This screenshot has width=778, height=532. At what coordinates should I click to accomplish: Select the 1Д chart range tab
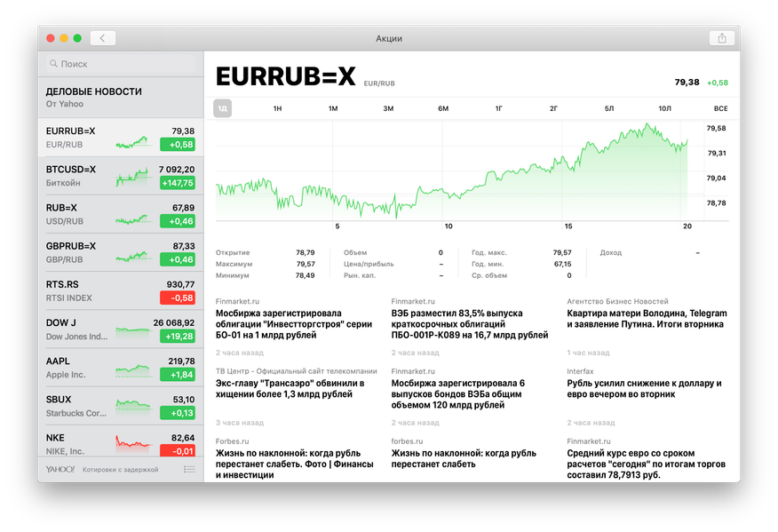coord(222,108)
